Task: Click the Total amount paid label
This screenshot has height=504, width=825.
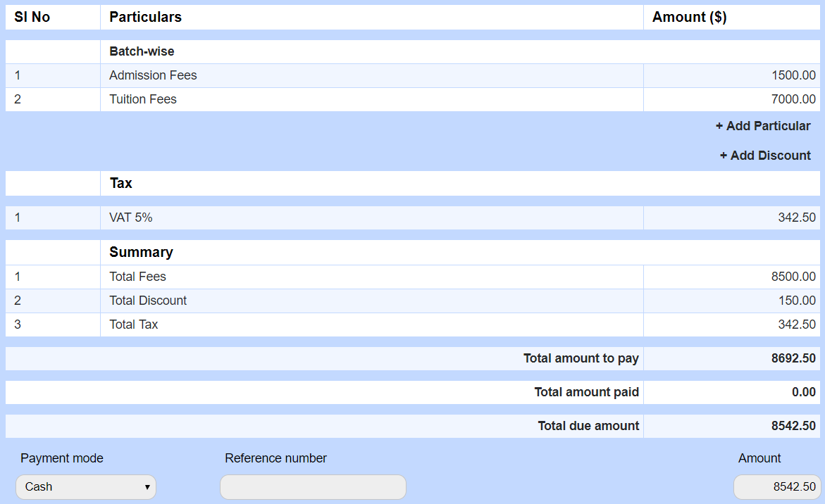Action: [x=586, y=392]
